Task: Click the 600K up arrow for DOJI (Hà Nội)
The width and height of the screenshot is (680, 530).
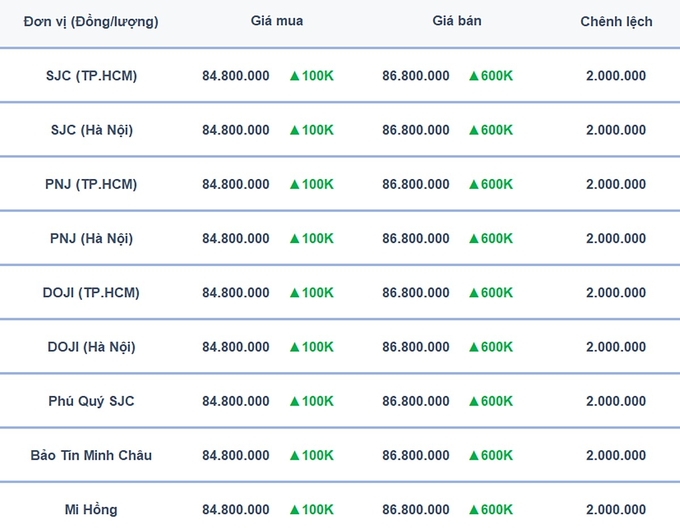Action: [474, 347]
